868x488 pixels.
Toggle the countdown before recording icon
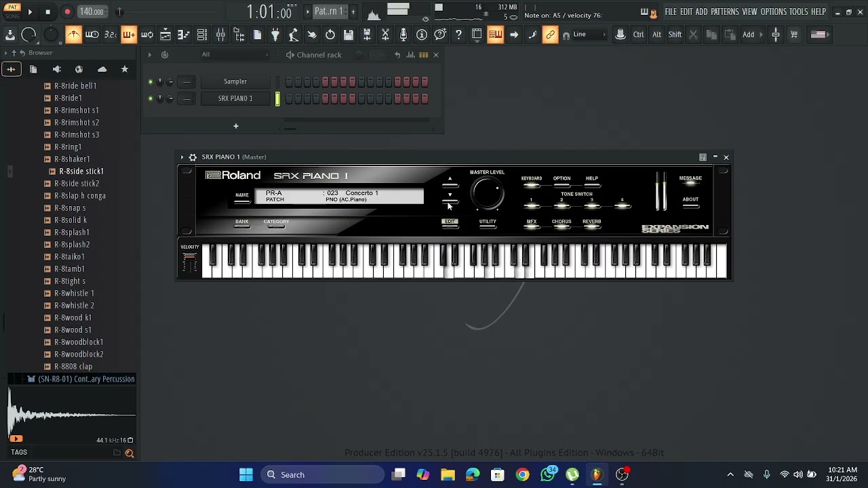click(x=110, y=35)
